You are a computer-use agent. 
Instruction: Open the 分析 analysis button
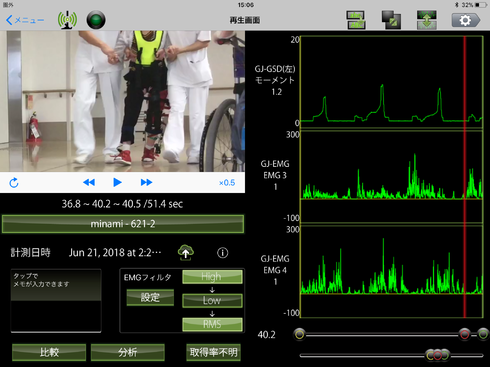click(x=128, y=352)
